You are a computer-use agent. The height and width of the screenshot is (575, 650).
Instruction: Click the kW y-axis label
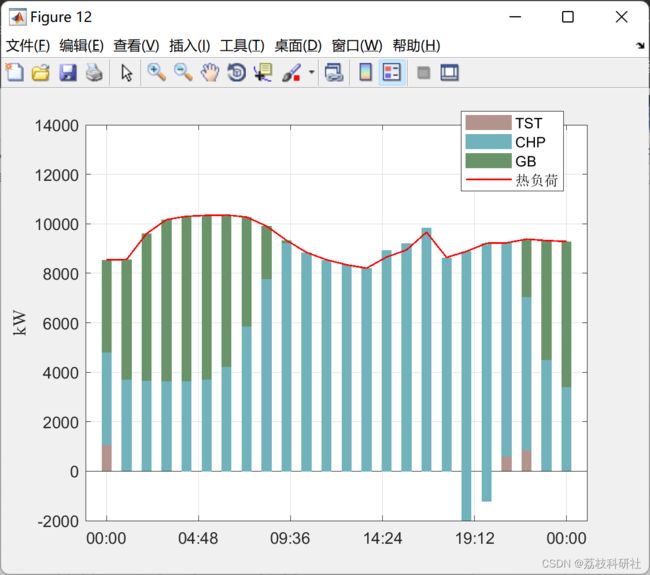pos(19,323)
